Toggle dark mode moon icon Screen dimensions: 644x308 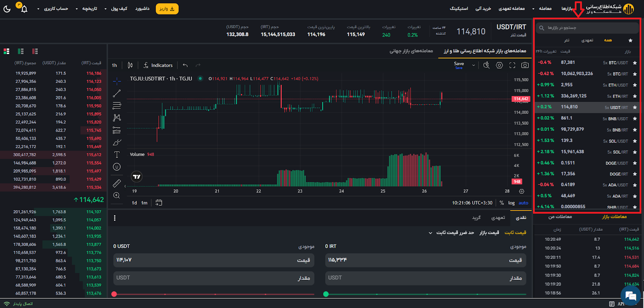[7, 8]
